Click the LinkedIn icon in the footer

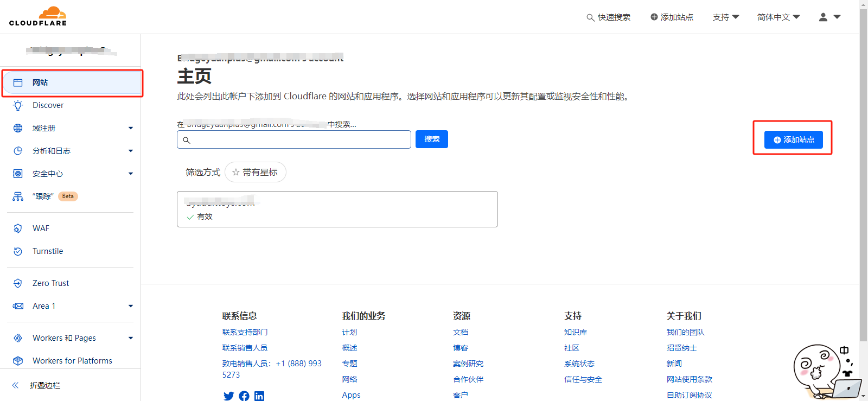click(x=259, y=396)
